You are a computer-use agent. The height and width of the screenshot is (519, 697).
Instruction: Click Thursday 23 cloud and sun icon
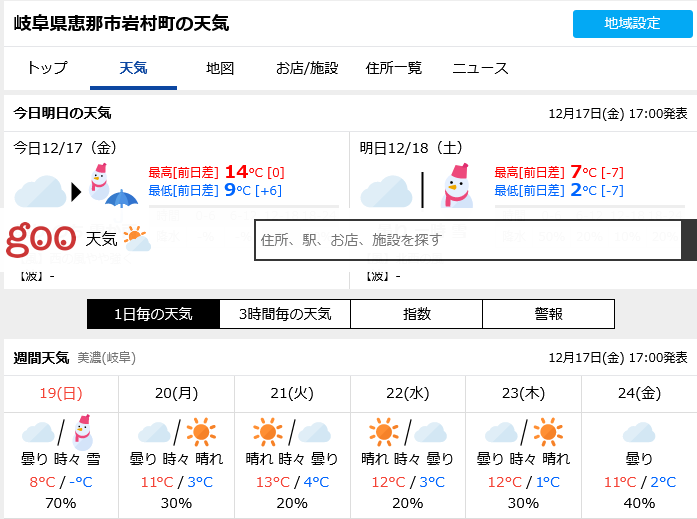click(522, 432)
